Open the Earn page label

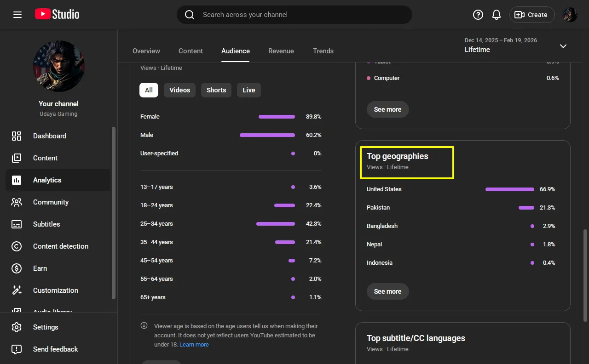click(40, 268)
